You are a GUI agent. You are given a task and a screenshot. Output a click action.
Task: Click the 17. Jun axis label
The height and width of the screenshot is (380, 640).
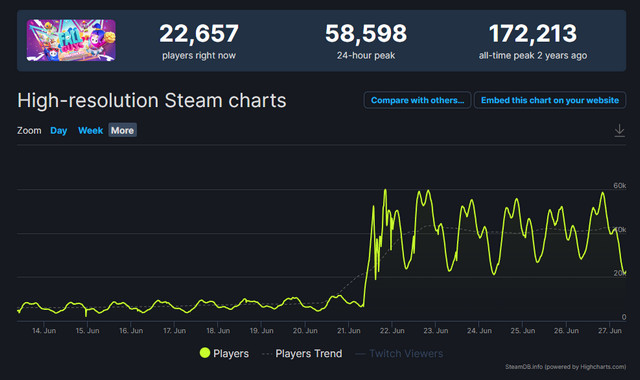tap(174, 331)
